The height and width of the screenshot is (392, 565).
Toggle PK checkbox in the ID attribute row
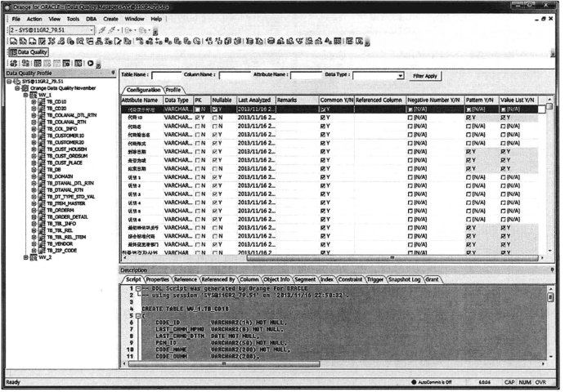[x=197, y=118]
